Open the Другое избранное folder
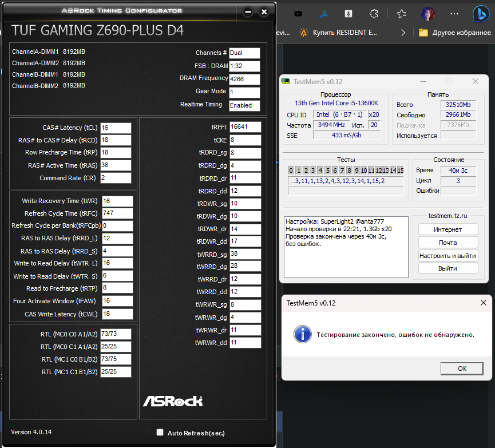The width and height of the screenshot is (495, 448). click(x=454, y=33)
